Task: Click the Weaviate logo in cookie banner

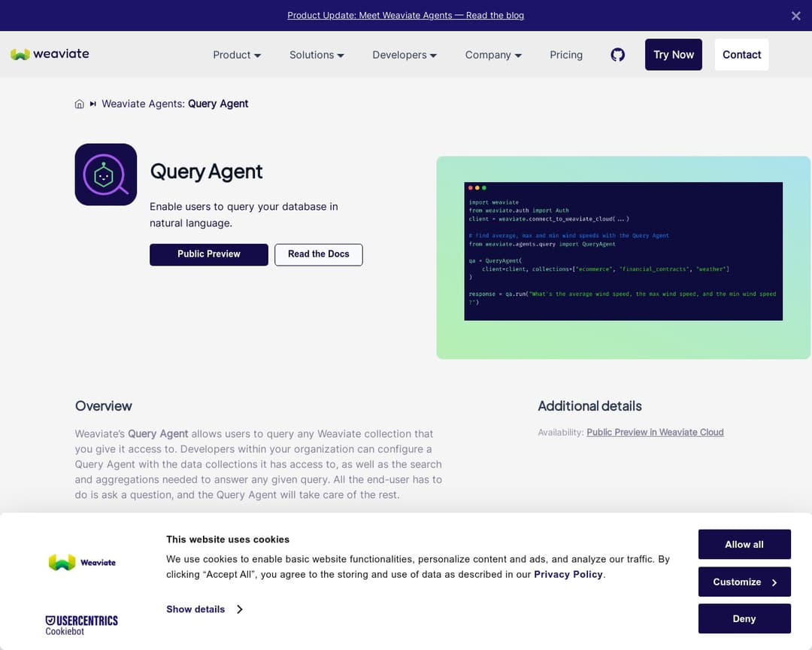Action: click(x=83, y=563)
